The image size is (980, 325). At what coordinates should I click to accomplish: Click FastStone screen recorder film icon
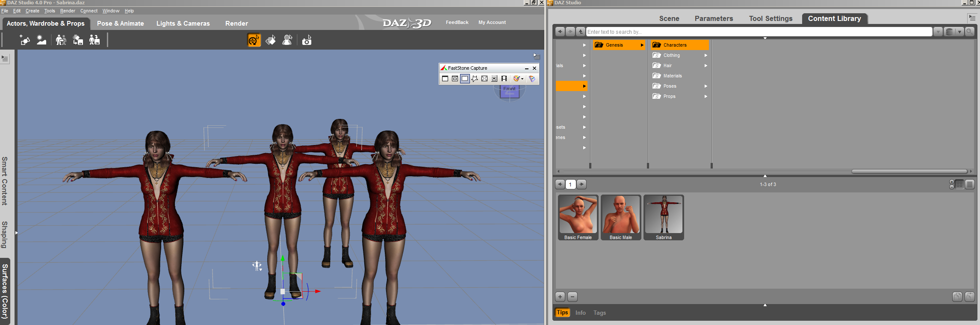pyautogui.click(x=504, y=79)
